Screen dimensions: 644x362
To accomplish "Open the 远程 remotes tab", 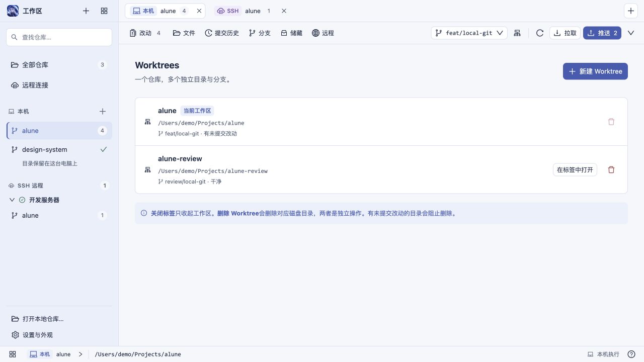I will tap(323, 33).
